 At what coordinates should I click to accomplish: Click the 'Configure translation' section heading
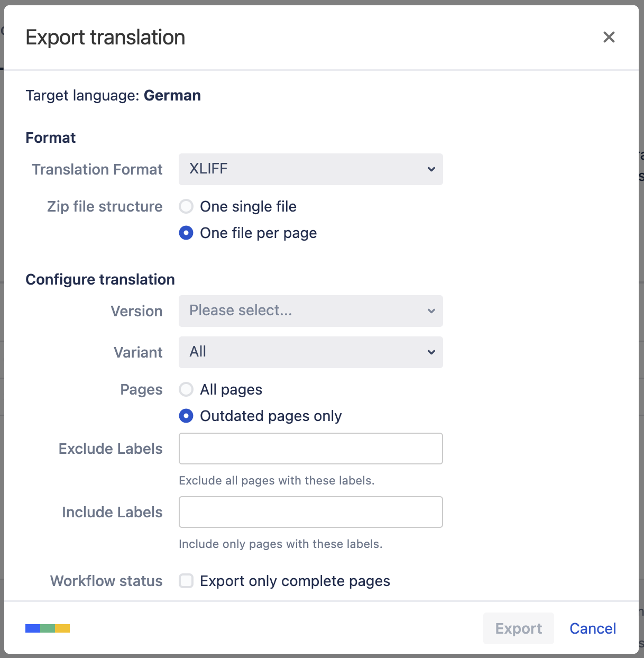[x=100, y=279]
